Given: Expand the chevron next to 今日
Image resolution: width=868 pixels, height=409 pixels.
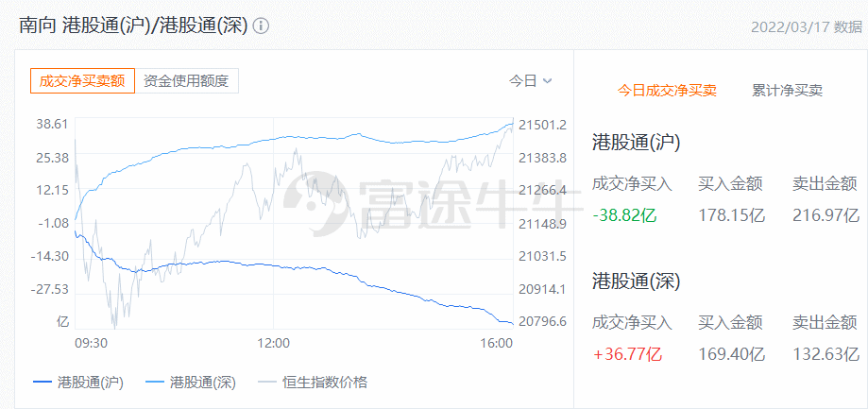Looking at the screenshot, I should tap(548, 81).
